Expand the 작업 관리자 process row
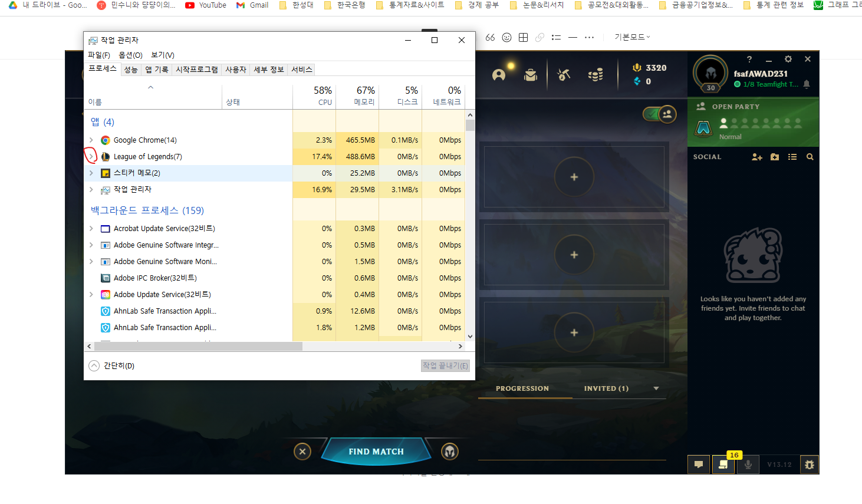This screenshot has width=862, height=504. coord(91,190)
